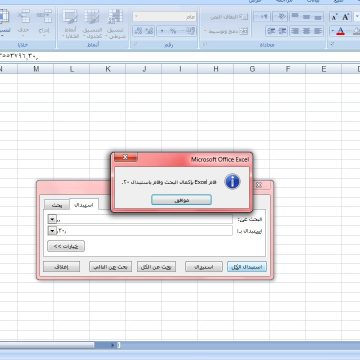Open the Replace with history dropdown arrow
Image resolution: width=360 pixels, height=360 pixels.
click(52, 230)
